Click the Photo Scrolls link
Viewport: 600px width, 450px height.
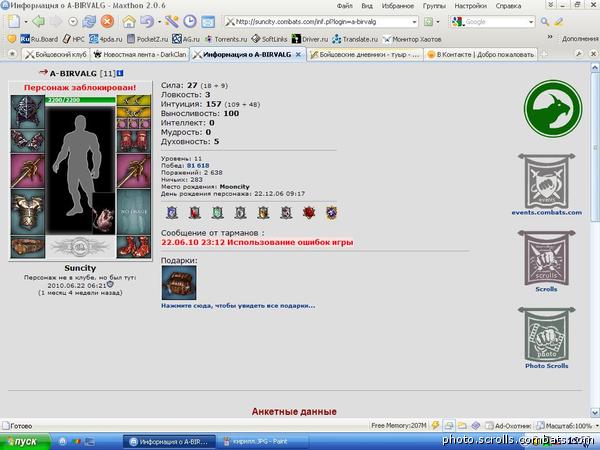pos(546,365)
